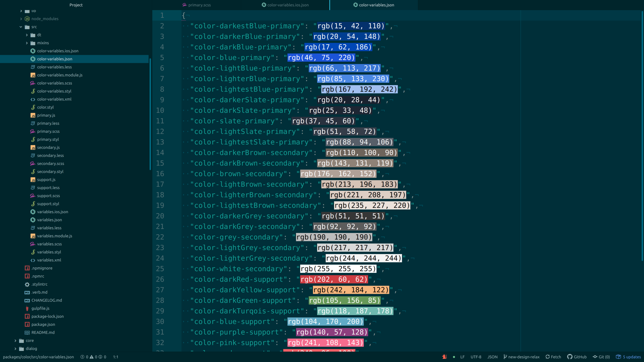Click the .stylintrc gear icon
The width and height of the screenshot is (644, 362).
click(x=27, y=284)
